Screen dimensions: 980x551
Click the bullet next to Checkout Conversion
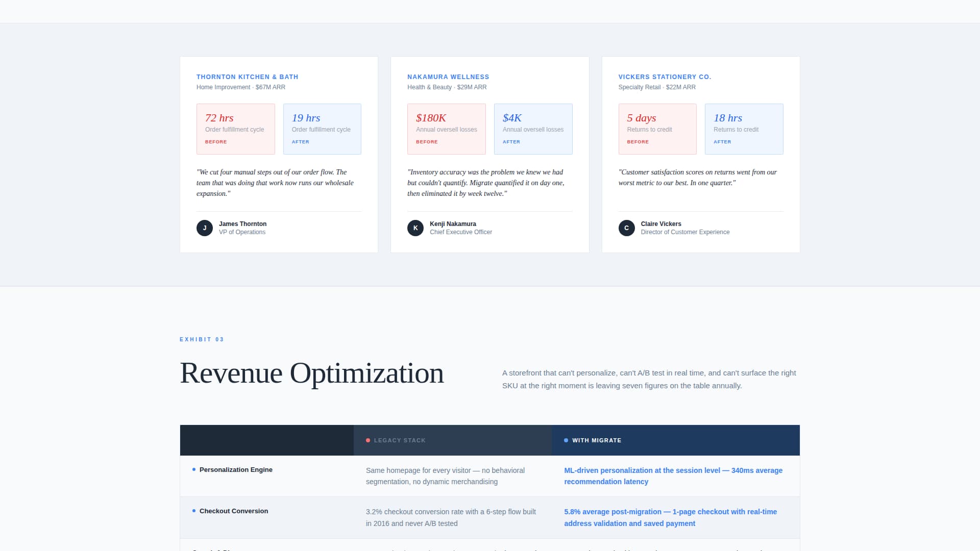tap(194, 511)
